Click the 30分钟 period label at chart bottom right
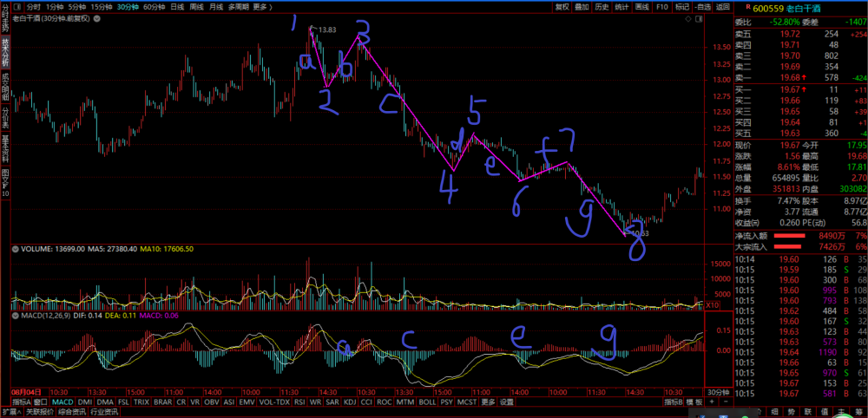The image size is (868, 418). coord(718,391)
